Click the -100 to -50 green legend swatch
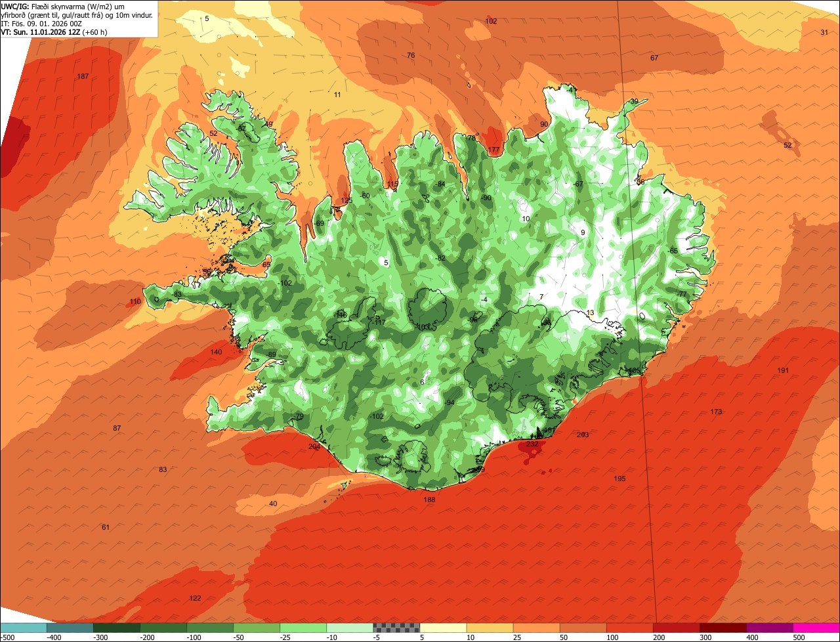Viewport: 840px width, 642px height. 209,627
